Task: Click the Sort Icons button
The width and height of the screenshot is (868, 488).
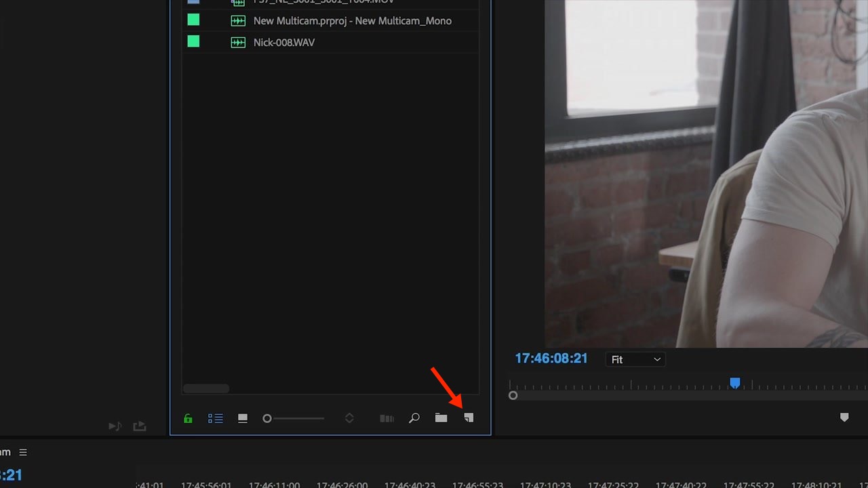Action: point(349,418)
